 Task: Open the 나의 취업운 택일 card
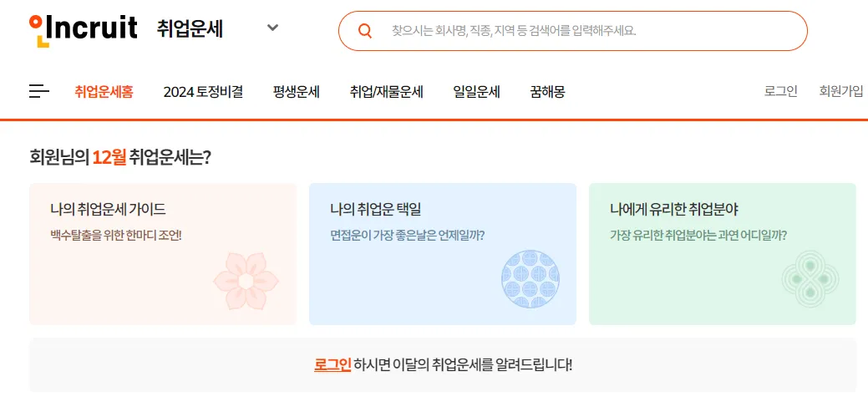(442, 253)
